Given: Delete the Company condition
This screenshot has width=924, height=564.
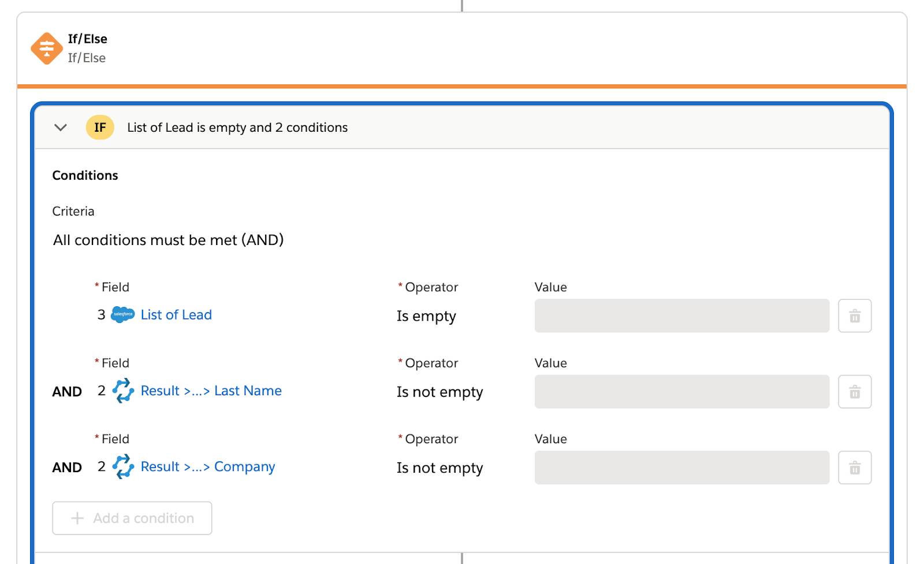Looking at the screenshot, I should click(855, 467).
